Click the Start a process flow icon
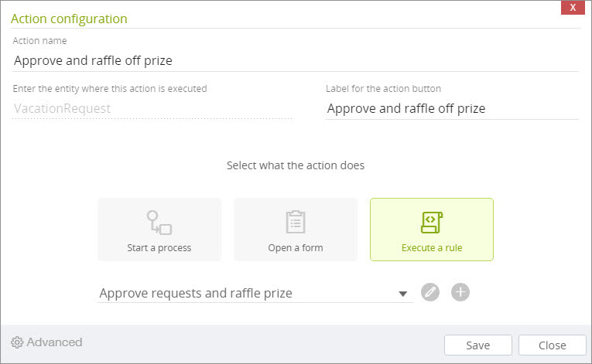Image resolution: width=592 pixels, height=364 pixels. click(159, 223)
